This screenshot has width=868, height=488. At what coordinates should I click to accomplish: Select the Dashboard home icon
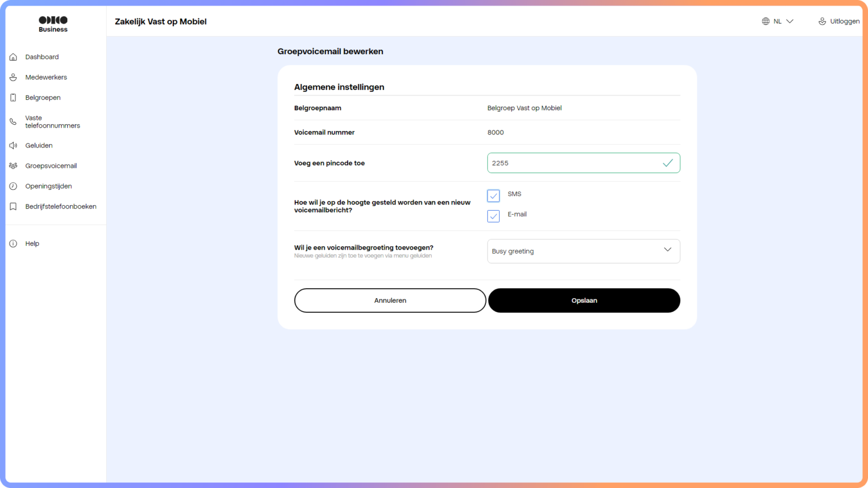[12, 56]
